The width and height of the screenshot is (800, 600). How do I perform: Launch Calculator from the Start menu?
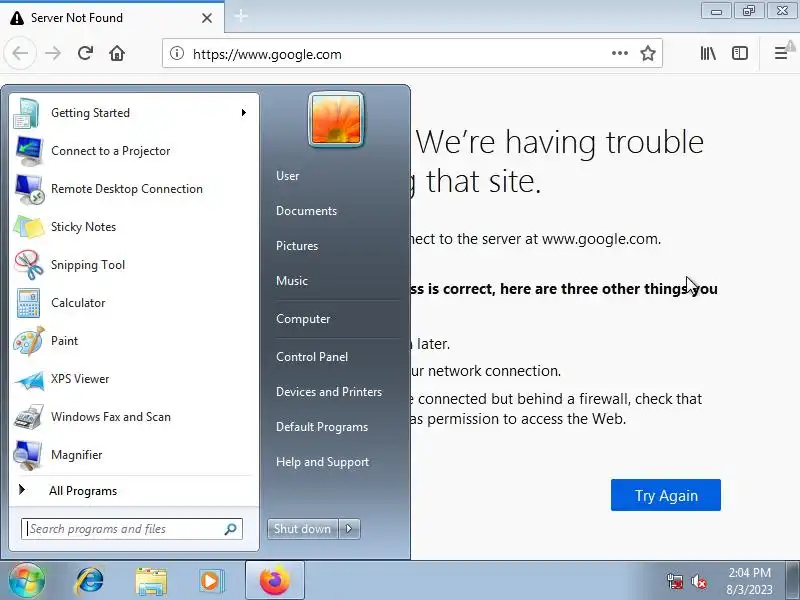point(134,303)
